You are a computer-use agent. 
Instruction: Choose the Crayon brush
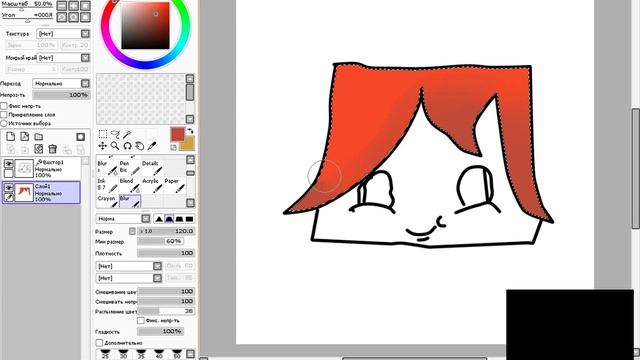(x=107, y=201)
